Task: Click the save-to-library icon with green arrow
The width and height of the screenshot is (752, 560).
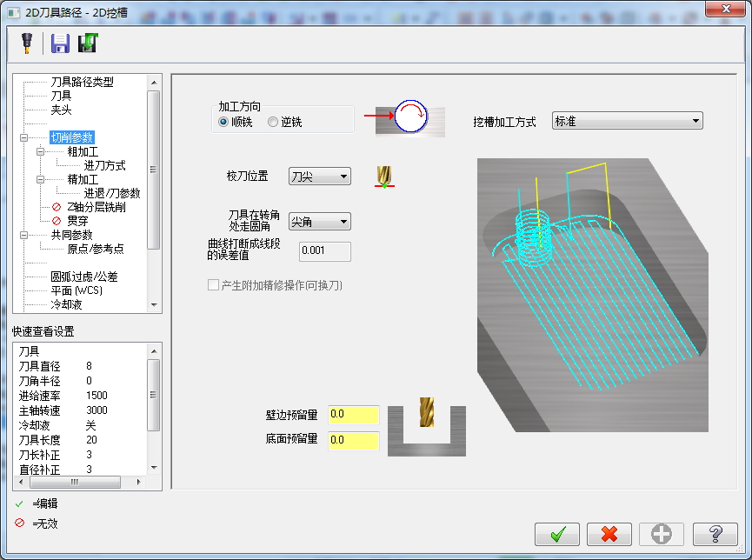Action: click(88, 43)
